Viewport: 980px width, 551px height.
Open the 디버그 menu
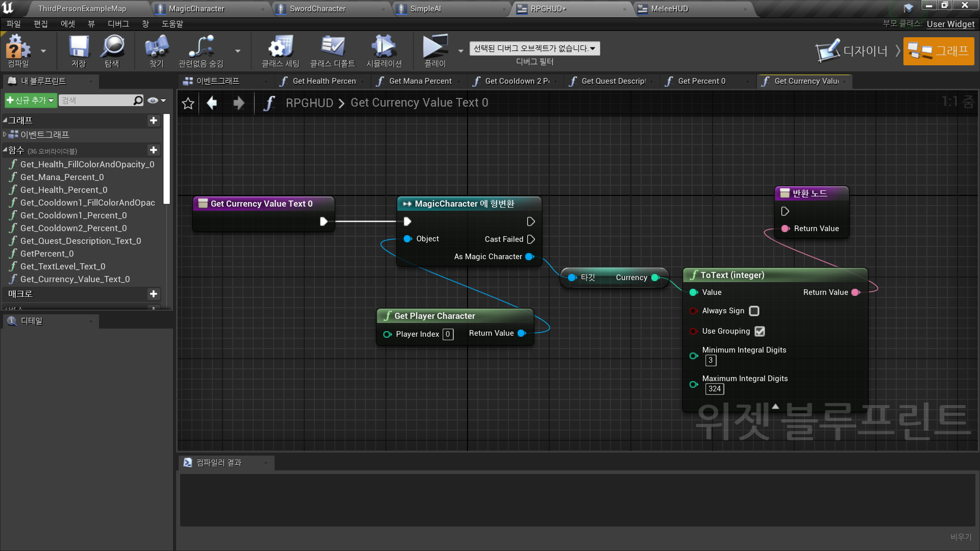pos(118,24)
